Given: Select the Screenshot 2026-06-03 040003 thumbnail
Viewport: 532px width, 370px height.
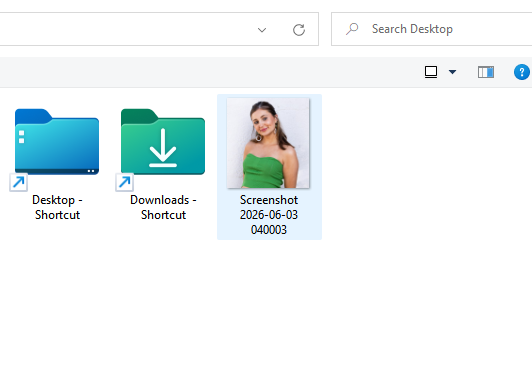Looking at the screenshot, I should pyautogui.click(x=268, y=143).
